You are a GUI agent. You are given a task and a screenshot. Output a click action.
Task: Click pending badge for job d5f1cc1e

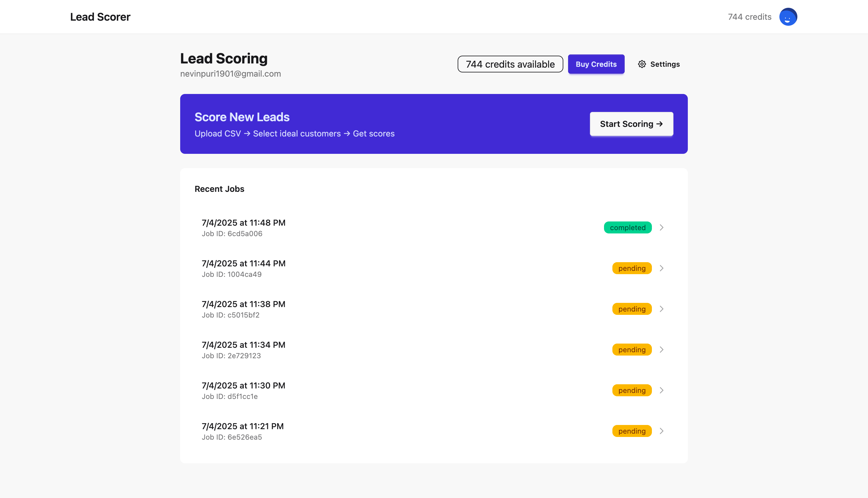632,390
